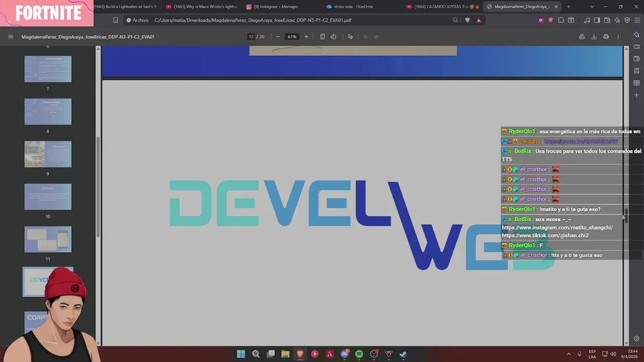Viewport: 644px width, 362px height.
Task: Fit PDF to page width
Action: 323,37
